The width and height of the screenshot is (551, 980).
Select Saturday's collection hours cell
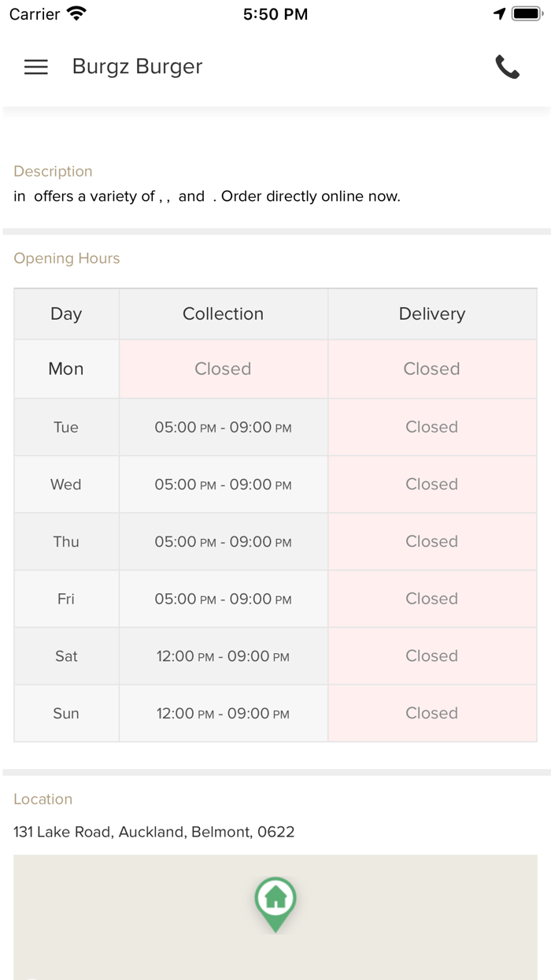(223, 656)
